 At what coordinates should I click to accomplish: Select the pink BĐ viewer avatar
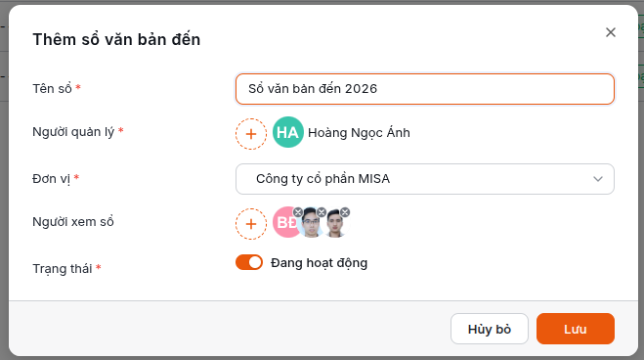point(285,222)
